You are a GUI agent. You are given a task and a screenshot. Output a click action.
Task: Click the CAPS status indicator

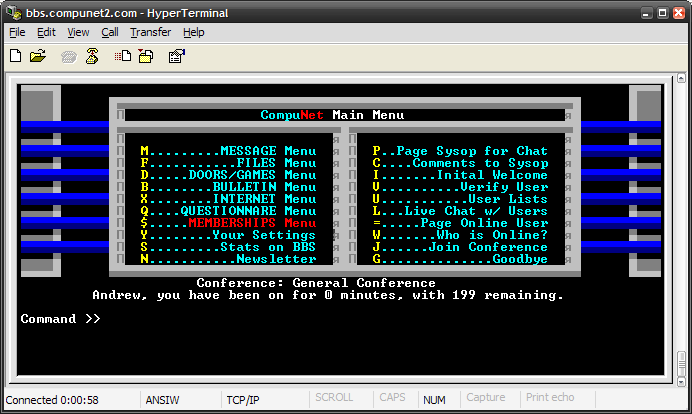pos(392,397)
